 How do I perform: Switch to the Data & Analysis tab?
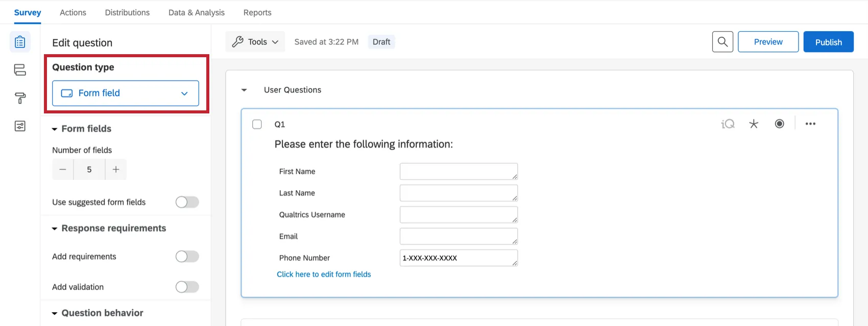tap(197, 12)
